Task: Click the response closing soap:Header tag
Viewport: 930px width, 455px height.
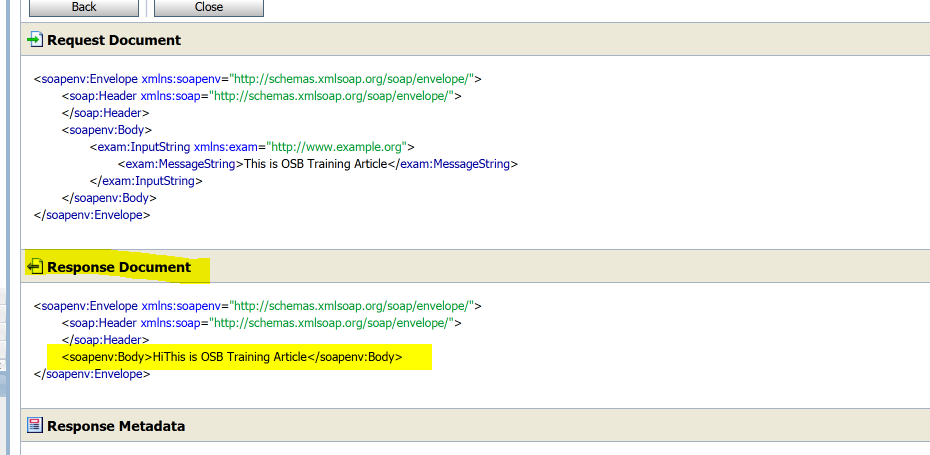Action: [x=106, y=341]
